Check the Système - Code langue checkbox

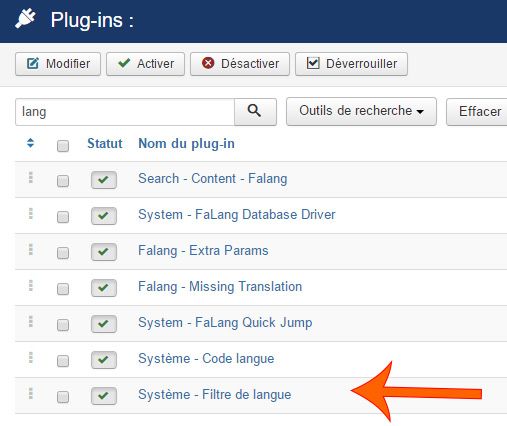[63, 361]
